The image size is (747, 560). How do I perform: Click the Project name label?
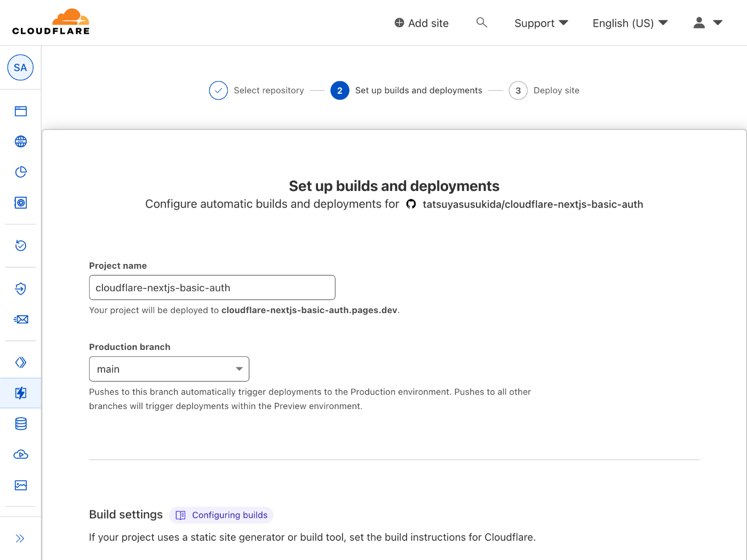coord(118,266)
